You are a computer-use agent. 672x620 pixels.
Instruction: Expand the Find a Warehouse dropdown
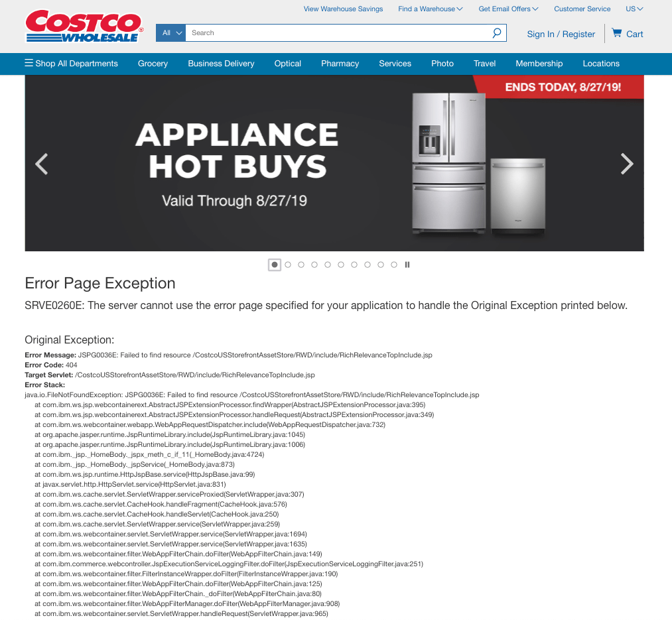coord(430,9)
